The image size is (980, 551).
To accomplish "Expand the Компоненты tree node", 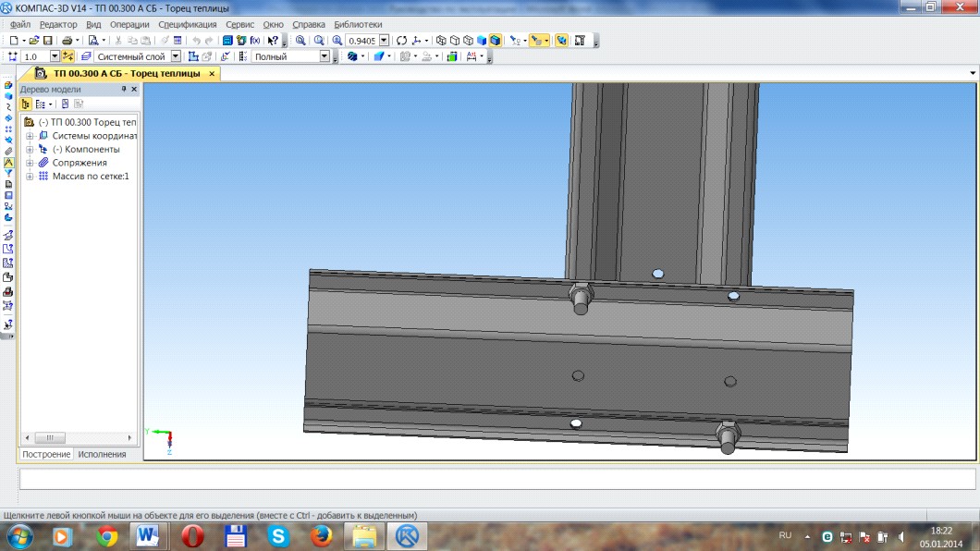I will click(30, 150).
